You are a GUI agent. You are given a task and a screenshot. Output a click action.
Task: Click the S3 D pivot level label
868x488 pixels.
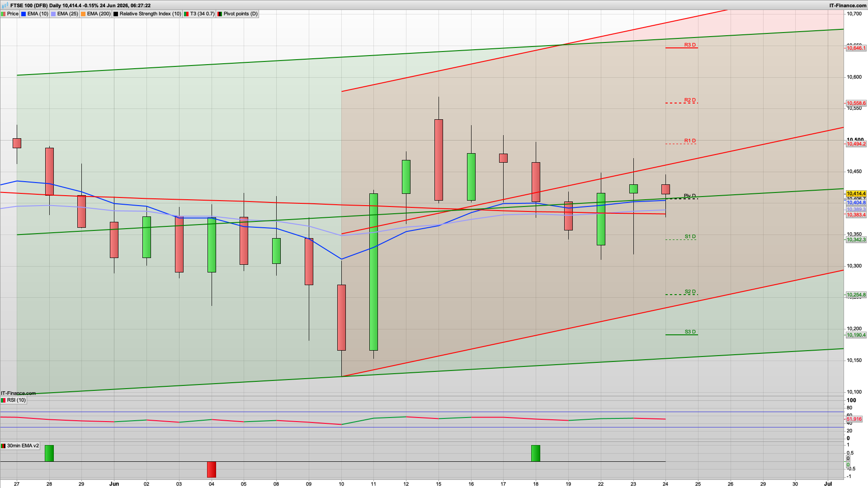(x=690, y=332)
